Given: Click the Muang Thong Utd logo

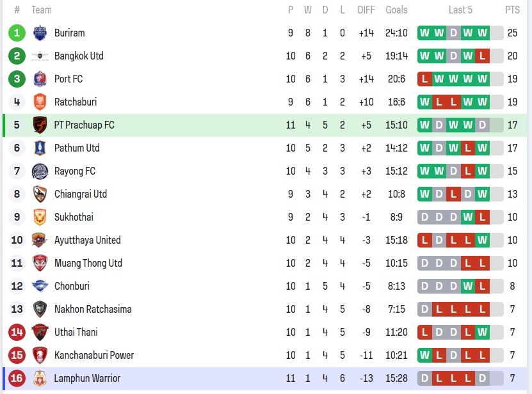Looking at the screenshot, I should click(x=40, y=263).
